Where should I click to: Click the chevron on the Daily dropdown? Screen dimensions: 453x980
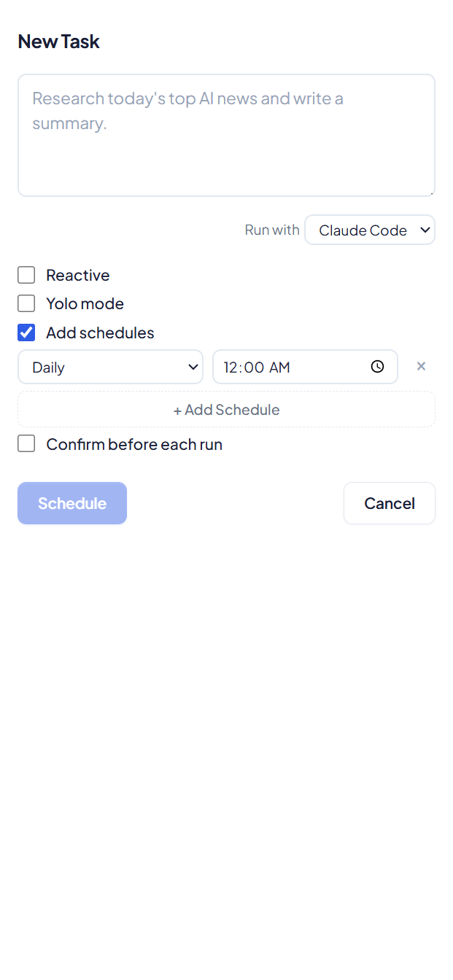193,367
